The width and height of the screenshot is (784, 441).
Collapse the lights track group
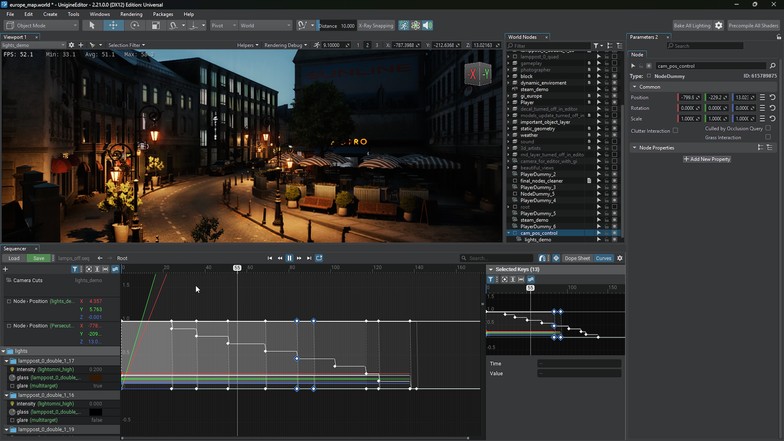point(4,351)
